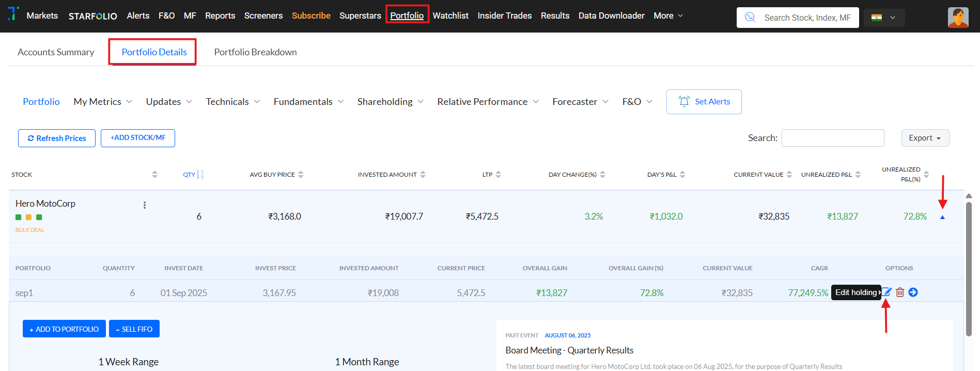Click the Board Meeting - Quarterly Results heading
This screenshot has width=980, height=371.
[x=569, y=350]
